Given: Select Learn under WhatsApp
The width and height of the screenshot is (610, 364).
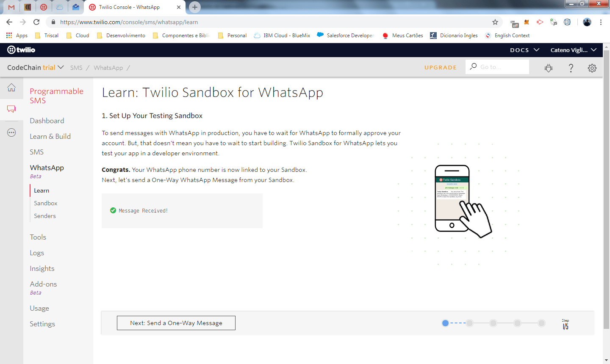Looking at the screenshot, I should tap(42, 190).
